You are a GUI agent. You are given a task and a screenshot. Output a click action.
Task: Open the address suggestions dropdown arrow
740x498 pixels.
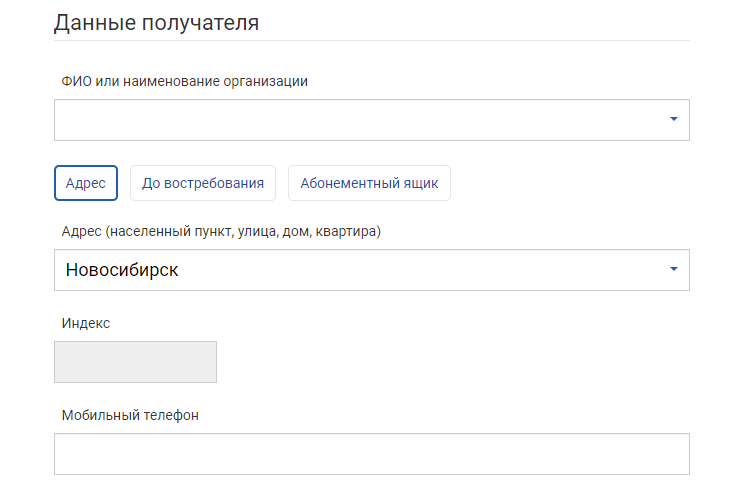[673, 270]
